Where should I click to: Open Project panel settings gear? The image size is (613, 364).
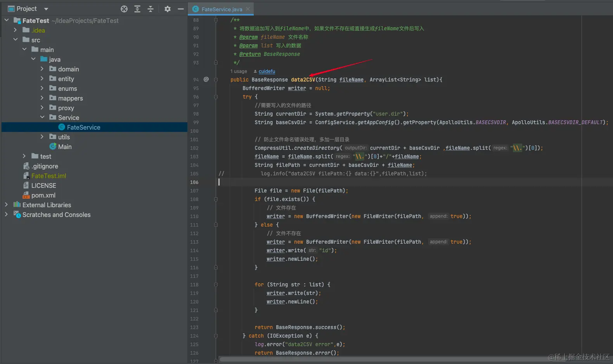pyautogui.click(x=168, y=9)
